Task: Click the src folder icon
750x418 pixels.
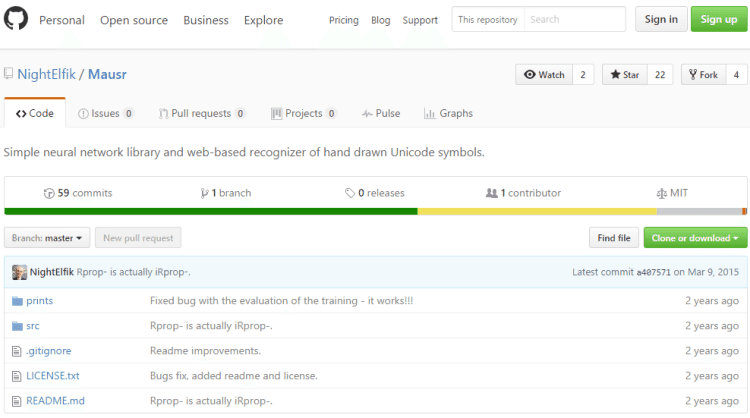Action: point(17,326)
